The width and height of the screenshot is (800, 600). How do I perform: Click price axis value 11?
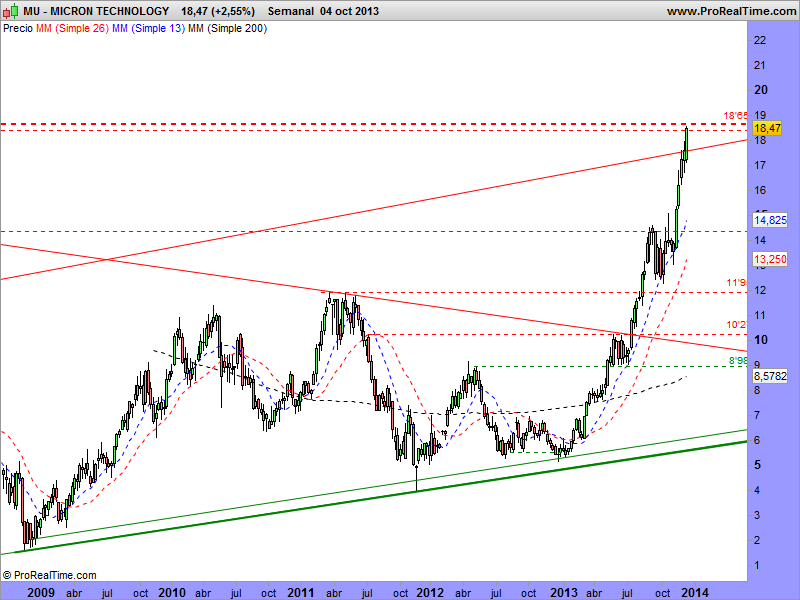click(x=760, y=315)
